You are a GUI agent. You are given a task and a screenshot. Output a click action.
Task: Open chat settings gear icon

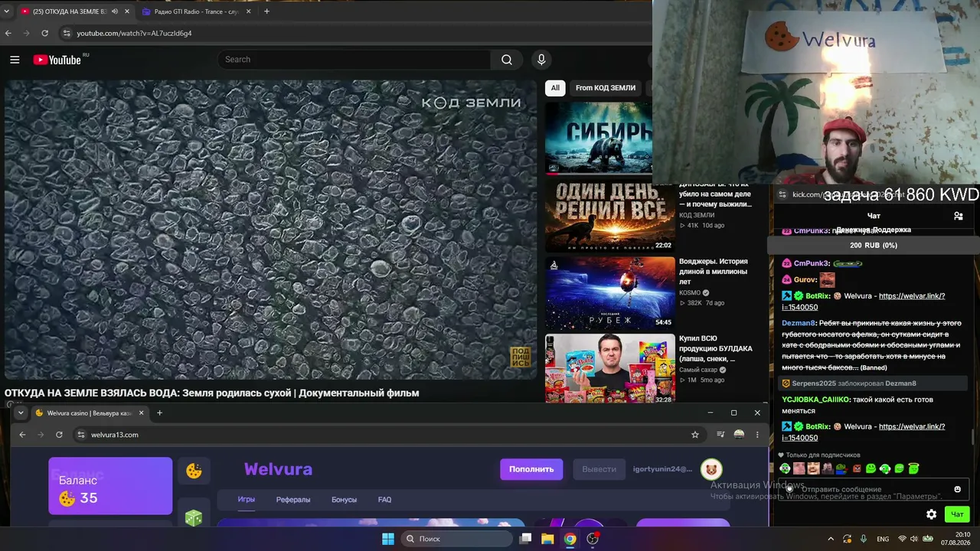pos(931,514)
